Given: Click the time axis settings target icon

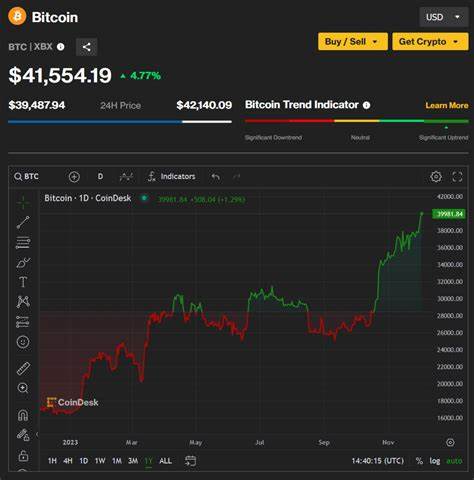Looking at the screenshot, I should coord(450,443).
